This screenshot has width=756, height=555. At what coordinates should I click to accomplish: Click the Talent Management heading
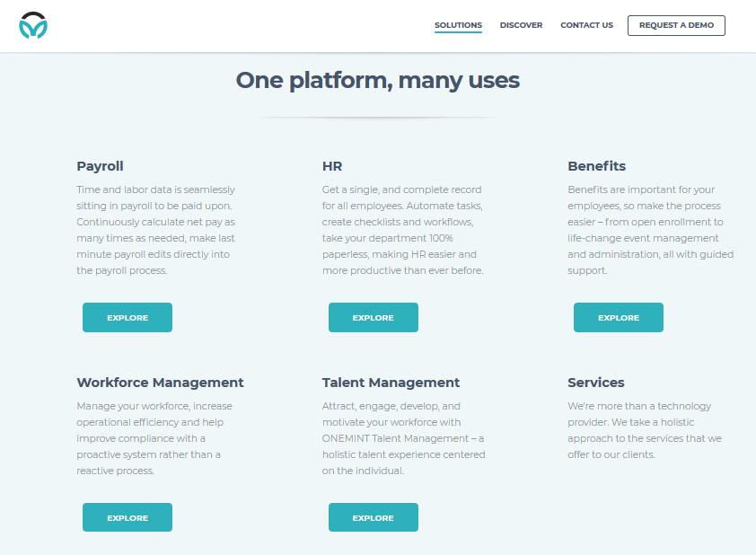(391, 383)
